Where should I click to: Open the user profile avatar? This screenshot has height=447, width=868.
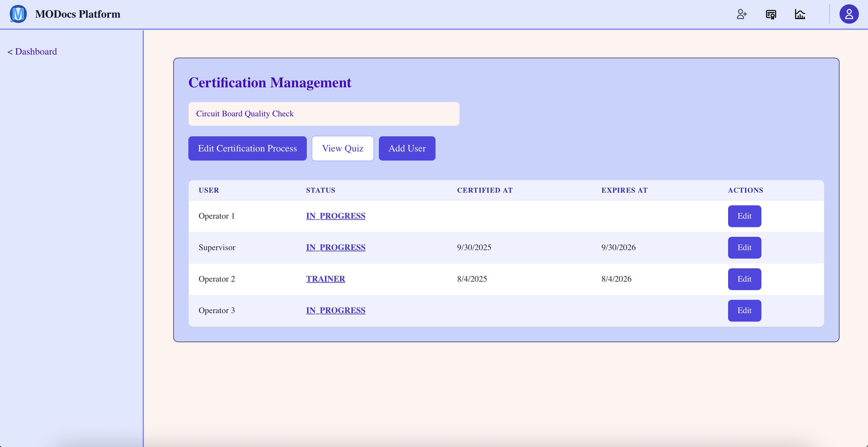click(x=849, y=14)
